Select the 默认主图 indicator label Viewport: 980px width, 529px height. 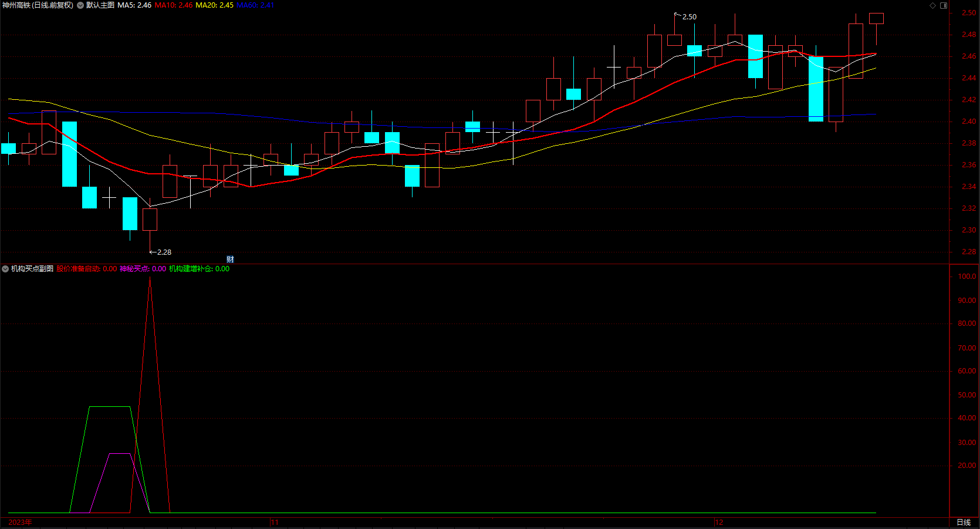[100, 5]
